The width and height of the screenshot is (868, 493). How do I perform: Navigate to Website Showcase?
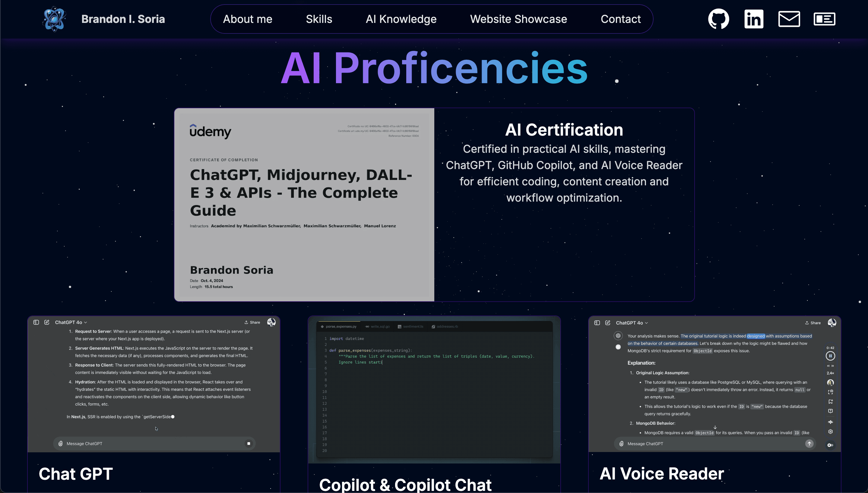[518, 19]
